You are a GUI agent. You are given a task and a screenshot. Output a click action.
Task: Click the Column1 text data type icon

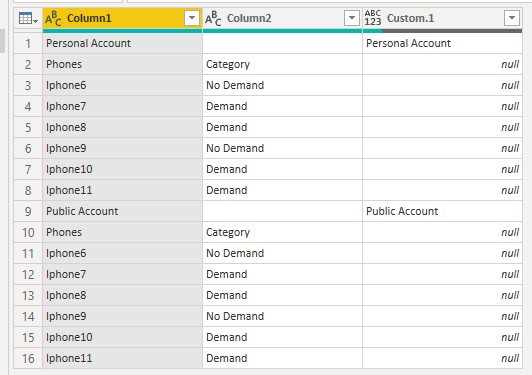pyautogui.click(x=53, y=18)
